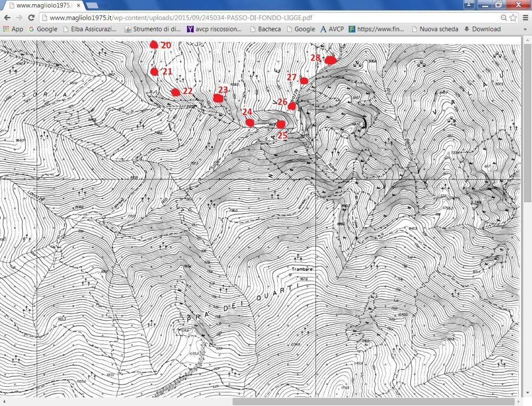Click the Y icon of avcp riscossion bookmark
The height and width of the screenshot is (406, 532).
point(190,29)
